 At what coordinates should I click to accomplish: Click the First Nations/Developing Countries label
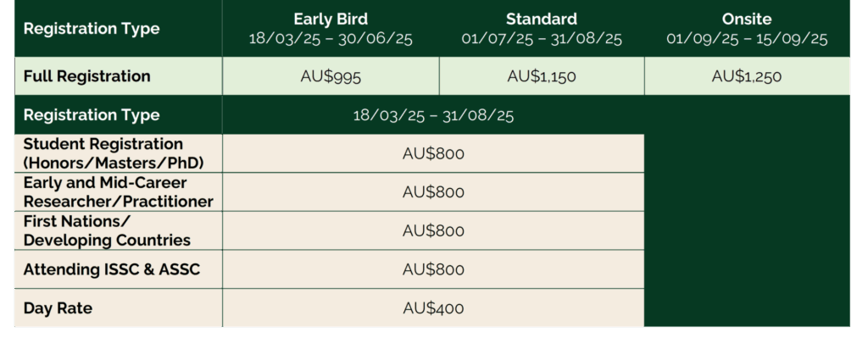(107, 230)
